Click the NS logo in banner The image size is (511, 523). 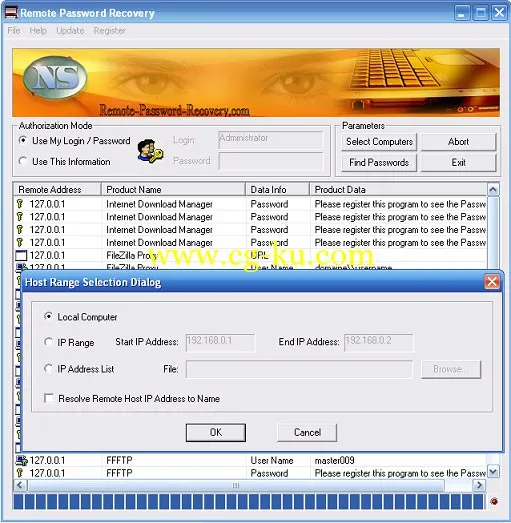55,77
